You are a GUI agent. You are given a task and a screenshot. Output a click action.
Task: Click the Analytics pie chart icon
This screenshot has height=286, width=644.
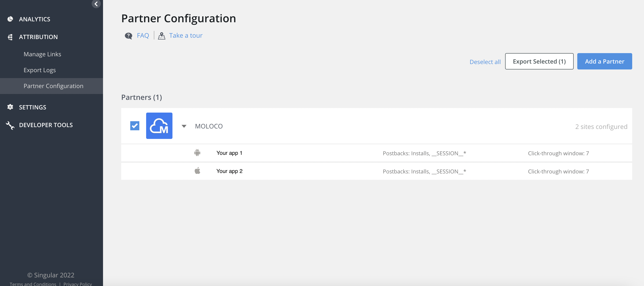[x=10, y=19]
